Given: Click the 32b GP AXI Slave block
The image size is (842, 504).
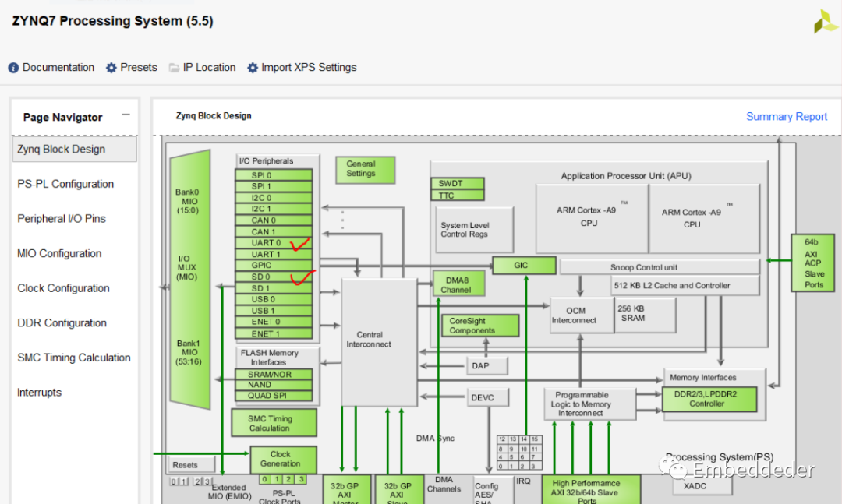Looking at the screenshot, I should coord(399,489).
